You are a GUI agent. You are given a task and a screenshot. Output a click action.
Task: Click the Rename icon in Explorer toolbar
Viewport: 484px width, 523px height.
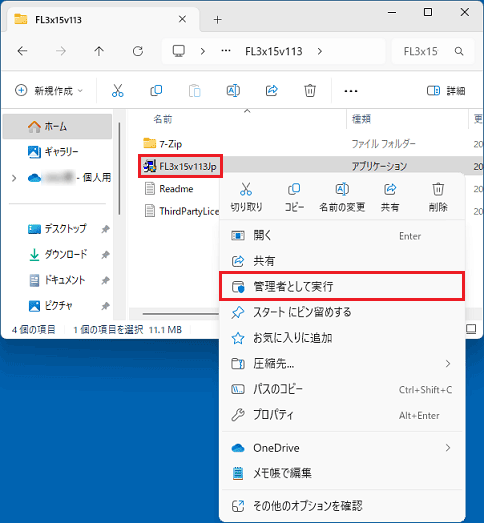coord(233,90)
